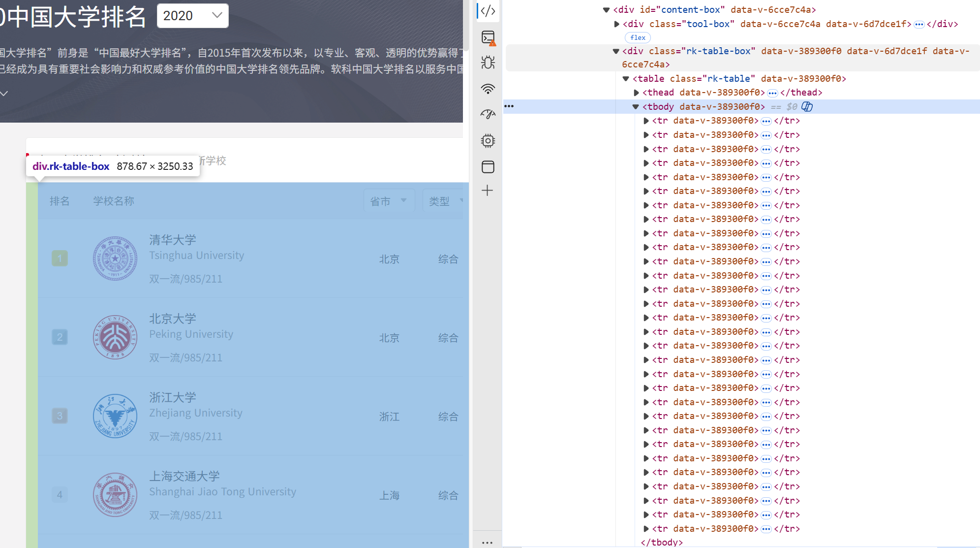
Task: Click the plus icon for more tools
Action: tap(488, 191)
